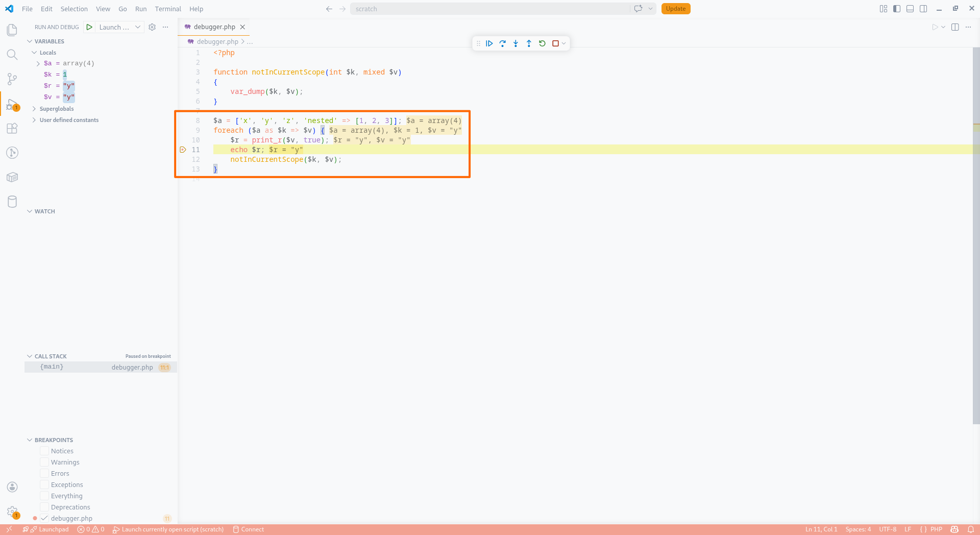Click the Customize Layout icon
Viewport: 980px width, 535px height.
point(884,9)
